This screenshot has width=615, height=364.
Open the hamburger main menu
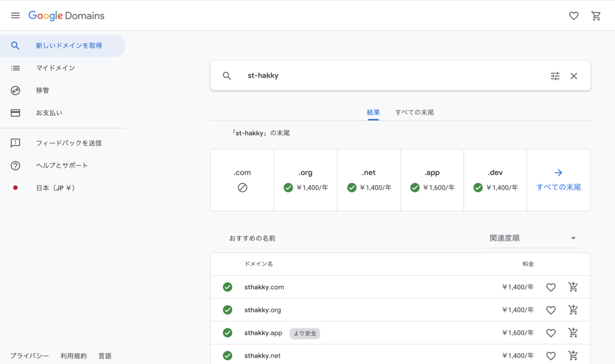coord(15,15)
